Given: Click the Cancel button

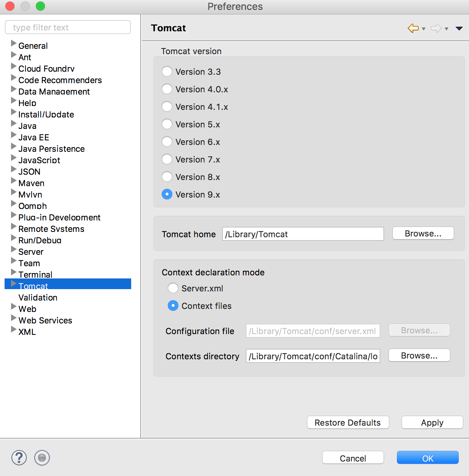Looking at the screenshot, I should click(353, 458).
